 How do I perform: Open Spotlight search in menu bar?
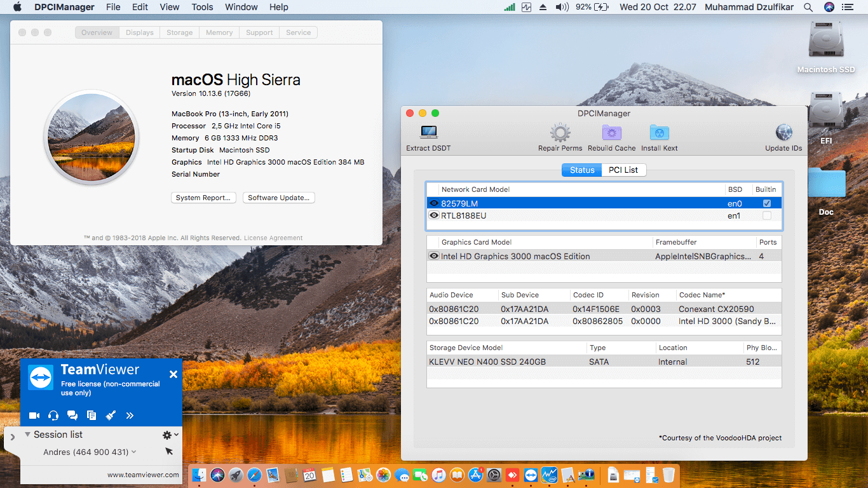tap(808, 7)
